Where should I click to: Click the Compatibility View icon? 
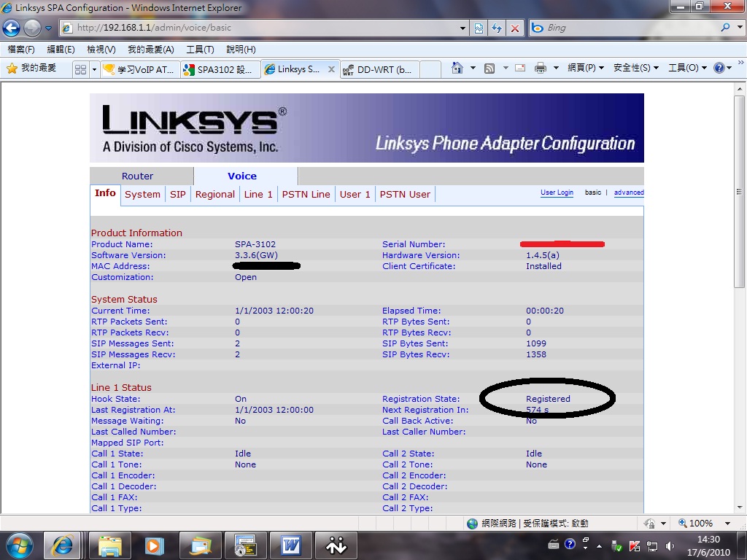click(x=479, y=28)
